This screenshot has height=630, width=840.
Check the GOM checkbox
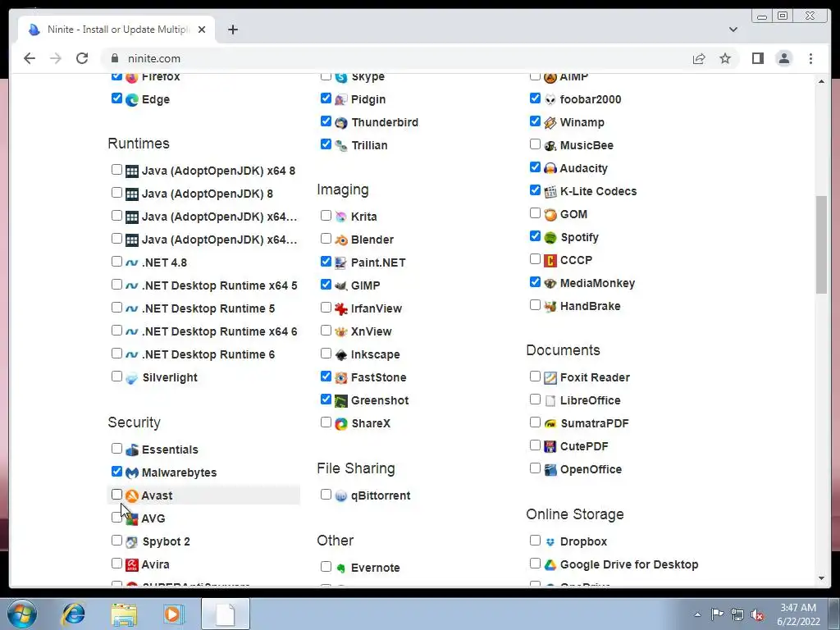click(535, 213)
